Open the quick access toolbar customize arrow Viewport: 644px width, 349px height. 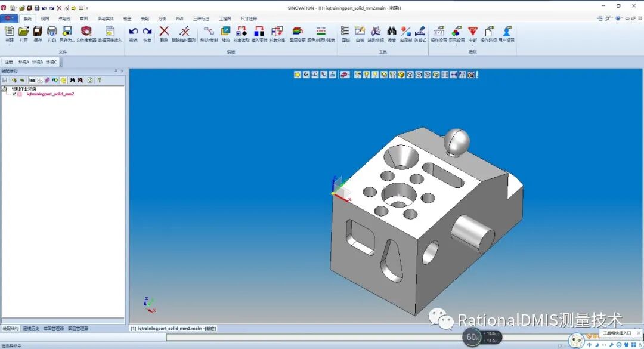(x=87, y=8)
